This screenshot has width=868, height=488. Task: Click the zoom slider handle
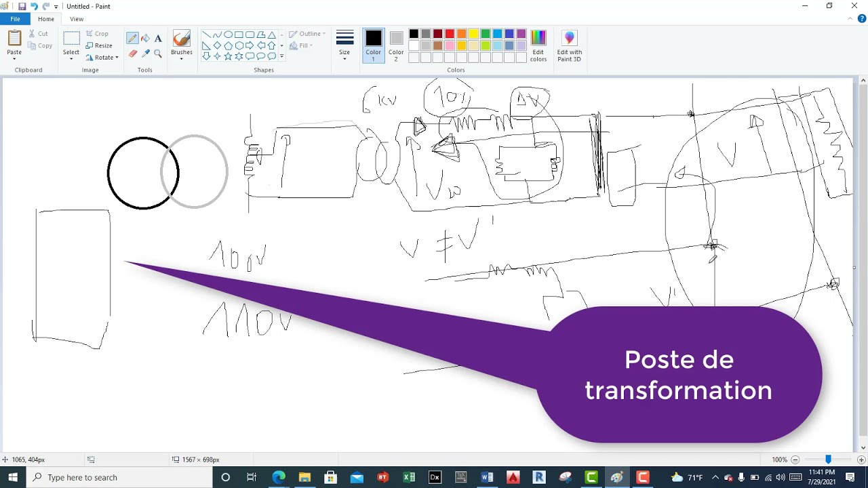(828, 460)
